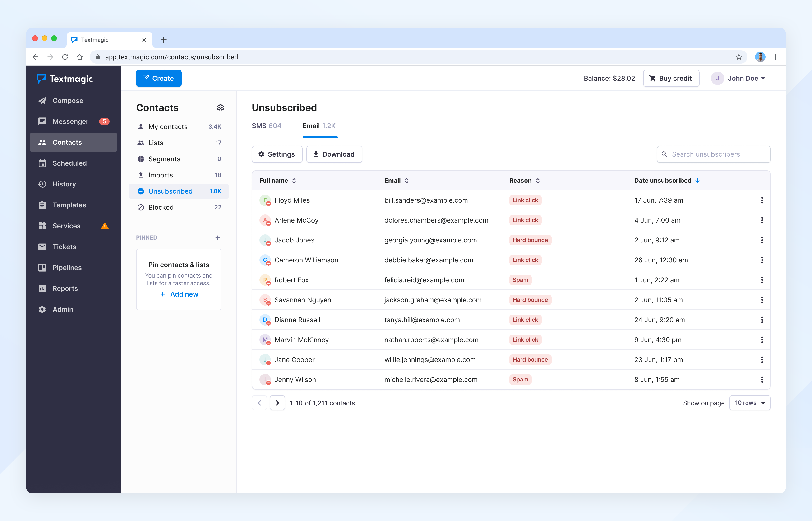Screen dimensions: 812x521
Task: Click the browser back arrow
Action: tap(36, 57)
